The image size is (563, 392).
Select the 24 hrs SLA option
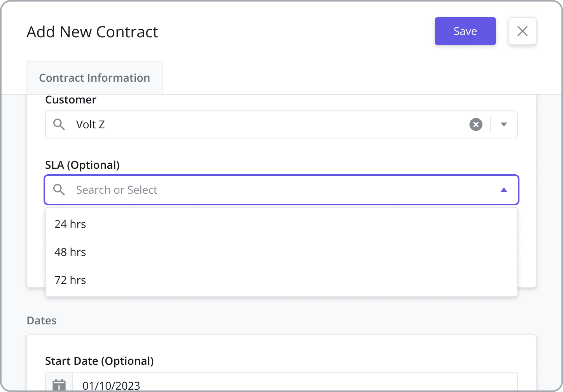point(281,224)
